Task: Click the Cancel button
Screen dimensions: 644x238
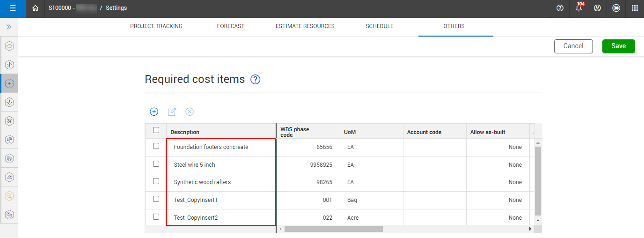Action: pos(573,46)
